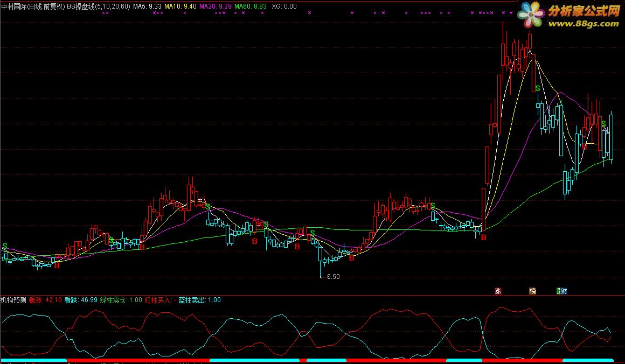Select the MA20: 9.29 indicator label
Viewport: 625px width, 364px height.
(216, 6)
